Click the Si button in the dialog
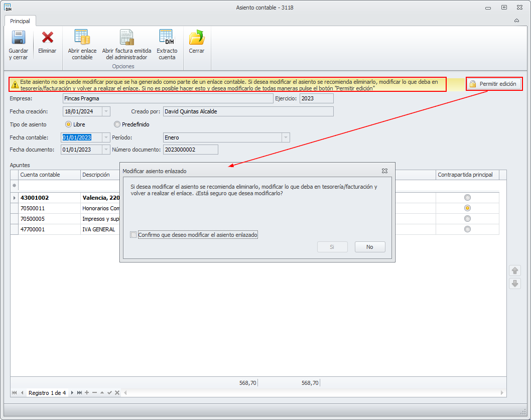This screenshot has width=531, height=420. (x=332, y=247)
